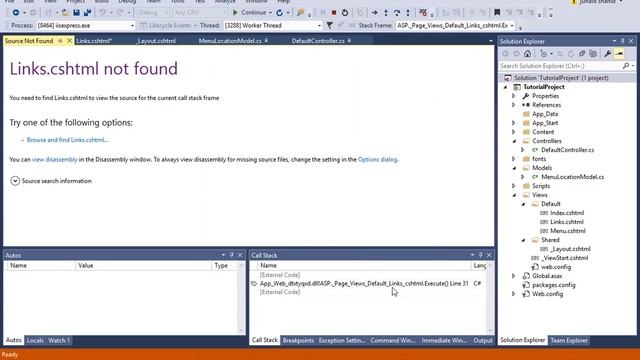The width and height of the screenshot is (640, 360).
Task: Open the Output tab
Action: tap(483, 340)
